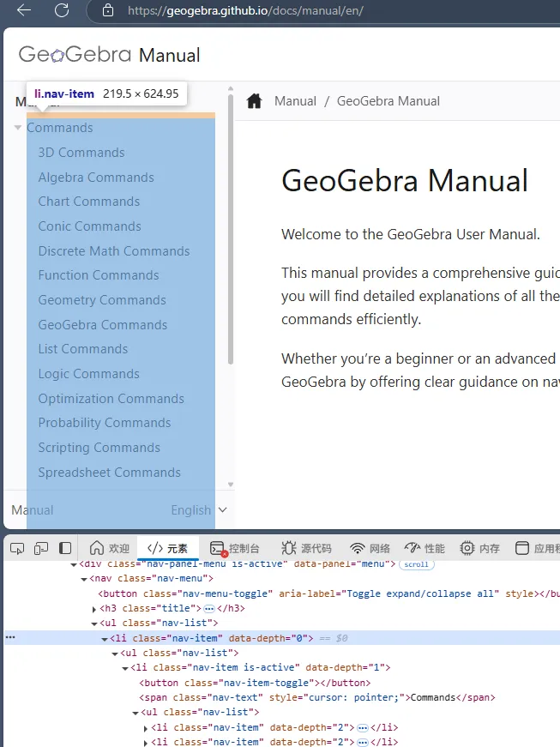Screen dimensions: 560x747
Task: Open Chart Commands in the sidebar
Action: [x=89, y=202]
